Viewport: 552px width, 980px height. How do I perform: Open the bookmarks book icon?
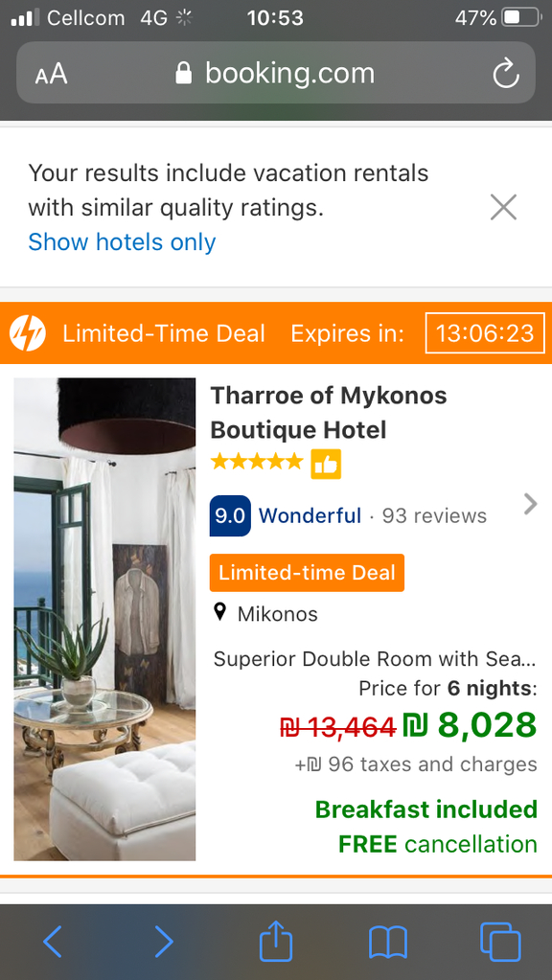coord(387,943)
